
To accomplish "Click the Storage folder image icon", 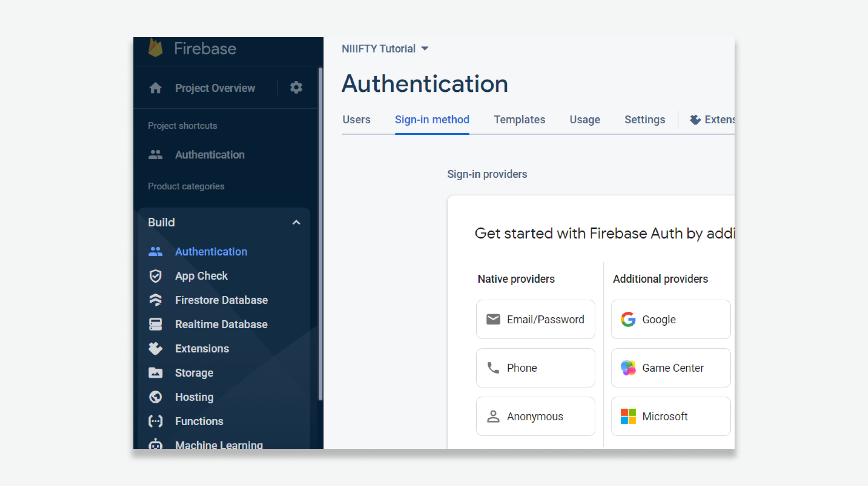I will click(x=156, y=373).
